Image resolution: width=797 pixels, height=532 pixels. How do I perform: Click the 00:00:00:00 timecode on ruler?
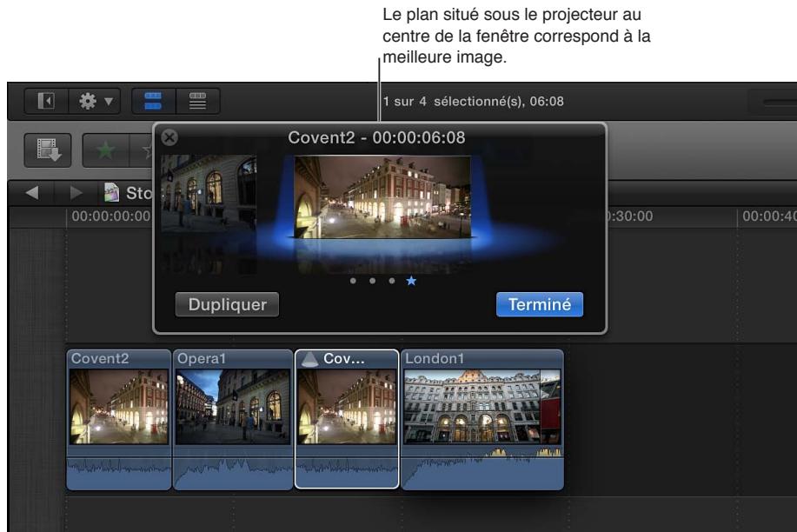(110, 216)
